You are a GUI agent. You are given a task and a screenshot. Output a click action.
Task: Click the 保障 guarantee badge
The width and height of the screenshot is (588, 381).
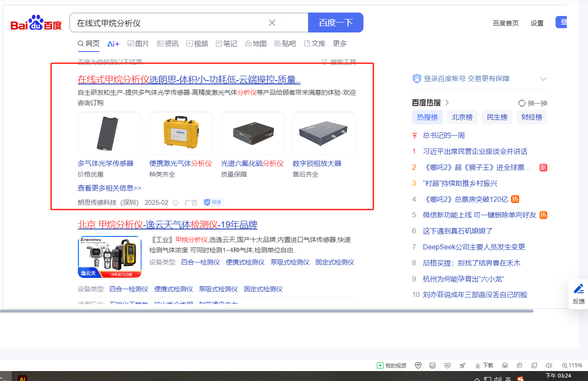[214, 202]
